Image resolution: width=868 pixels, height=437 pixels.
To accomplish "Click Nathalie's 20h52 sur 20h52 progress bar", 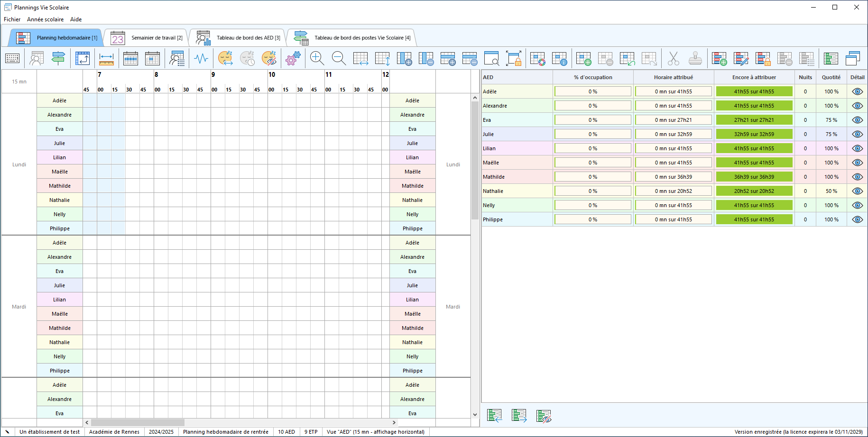I will click(x=754, y=191).
